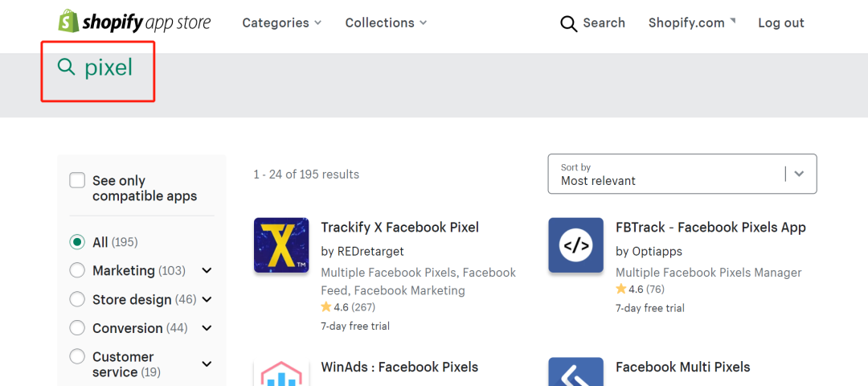The width and height of the screenshot is (868, 386).
Task: Open the Collections menu
Action: tap(386, 23)
